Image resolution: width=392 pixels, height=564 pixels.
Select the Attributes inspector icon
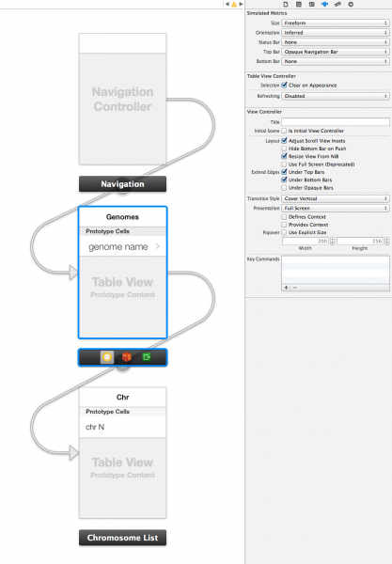coord(324,5)
